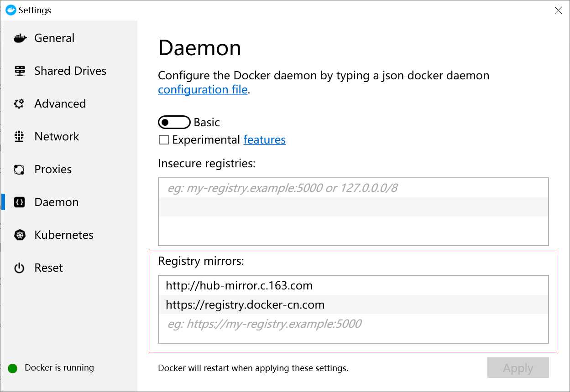Click the Advanced gear icon
This screenshot has width=570, height=392.
click(x=19, y=104)
